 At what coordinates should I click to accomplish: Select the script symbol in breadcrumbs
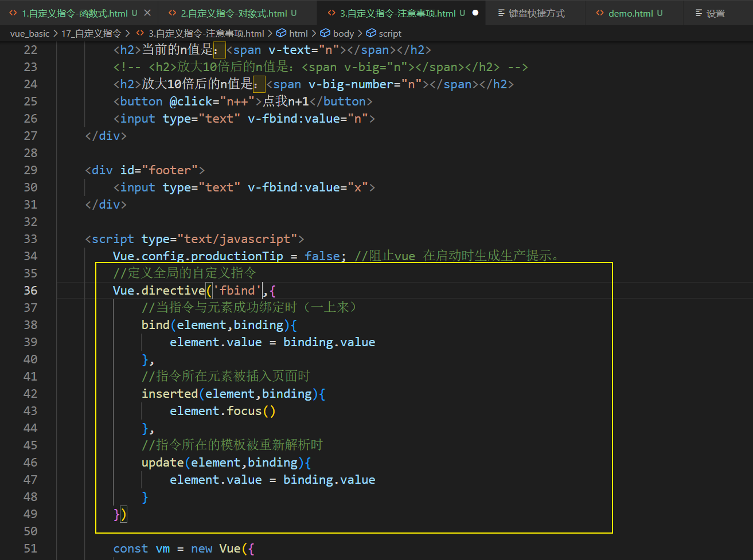click(x=390, y=33)
